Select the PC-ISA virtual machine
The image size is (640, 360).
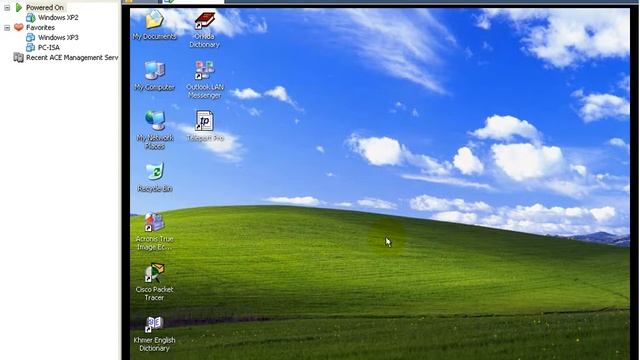tap(49, 47)
